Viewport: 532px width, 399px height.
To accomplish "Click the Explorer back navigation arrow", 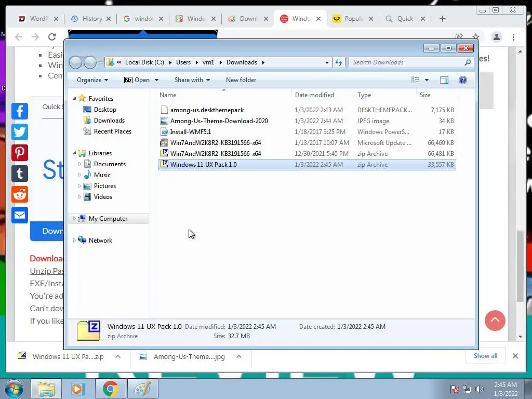I will coord(75,62).
